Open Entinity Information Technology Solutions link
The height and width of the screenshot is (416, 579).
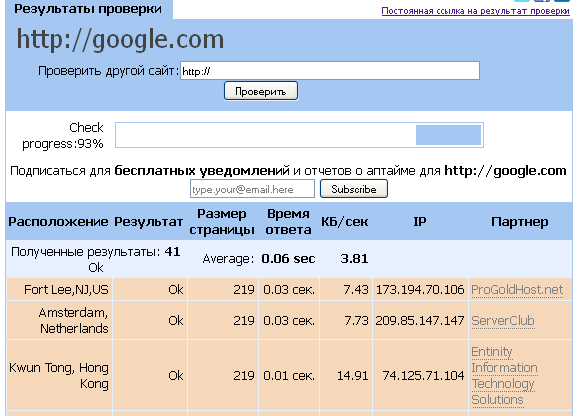pyautogui.click(x=504, y=375)
